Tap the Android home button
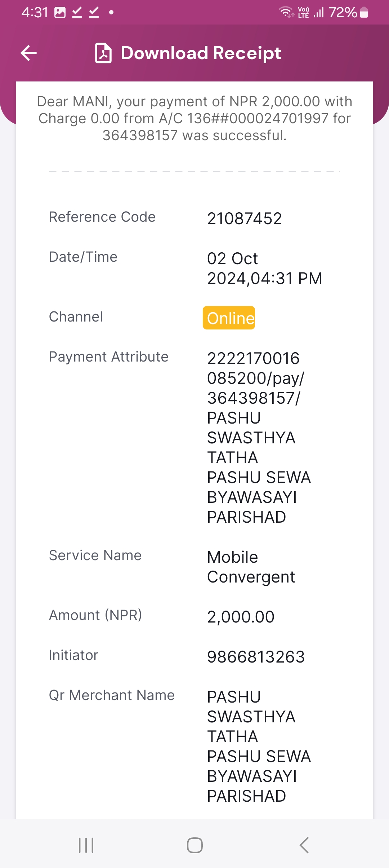Screen dimensions: 389x868 point(195,845)
